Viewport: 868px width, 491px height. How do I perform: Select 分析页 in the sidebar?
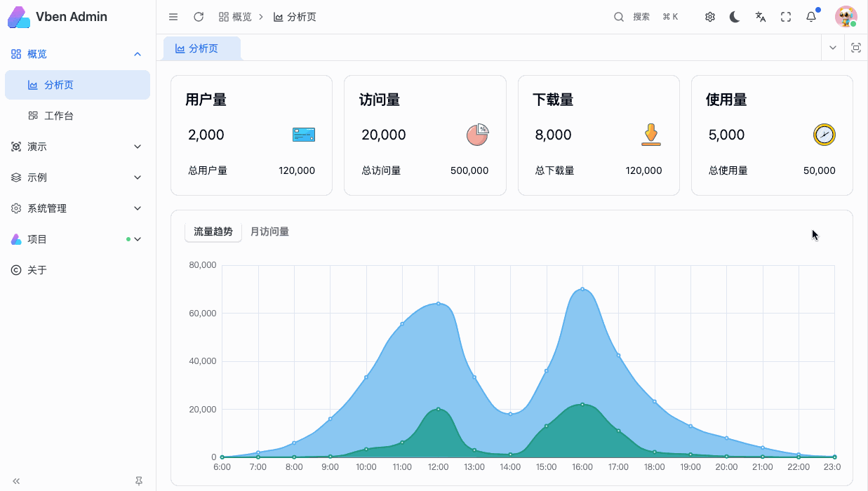pyautogui.click(x=77, y=85)
